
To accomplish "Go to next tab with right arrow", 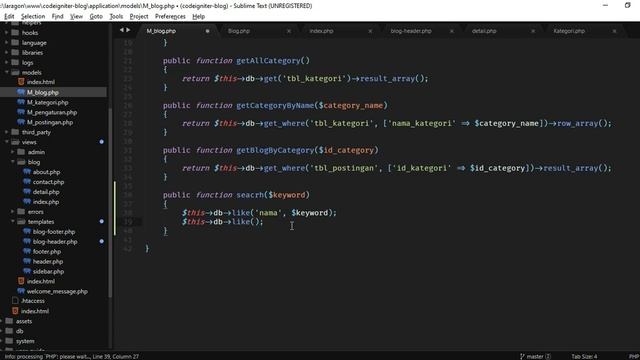I will pyautogui.click(x=128, y=30).
